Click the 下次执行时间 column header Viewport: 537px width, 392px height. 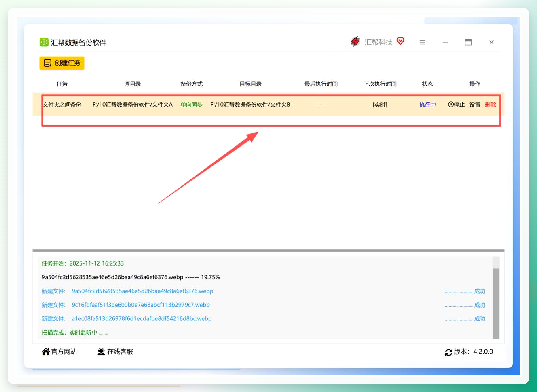(x=380, y=84)
